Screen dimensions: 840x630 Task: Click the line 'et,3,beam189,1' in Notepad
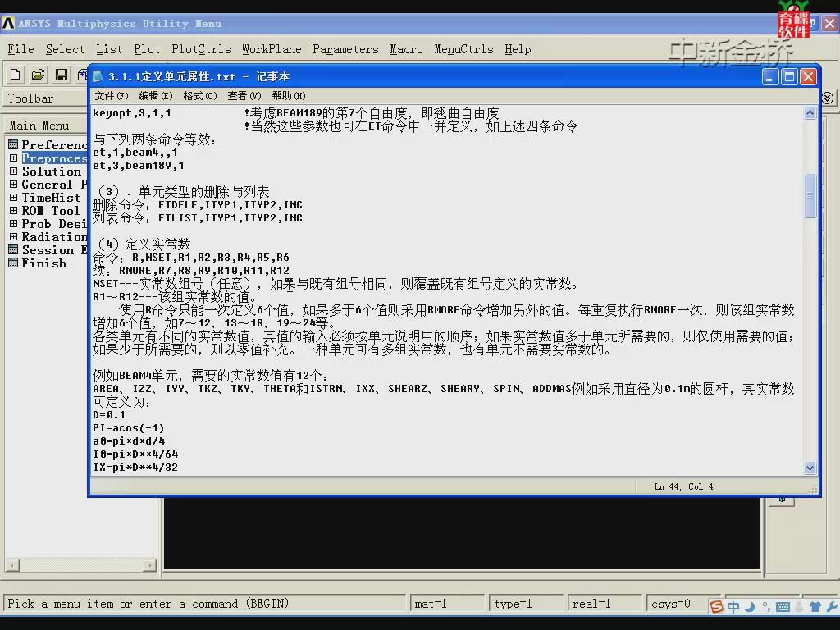(138, 166)
